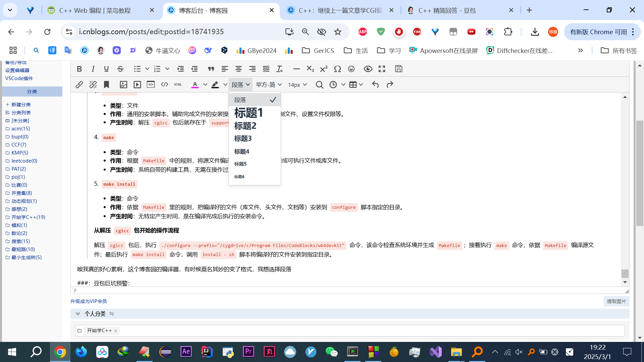Viewport: 644px width, 362px height.
Task: Redo the last edit
Action: point(389,85)
